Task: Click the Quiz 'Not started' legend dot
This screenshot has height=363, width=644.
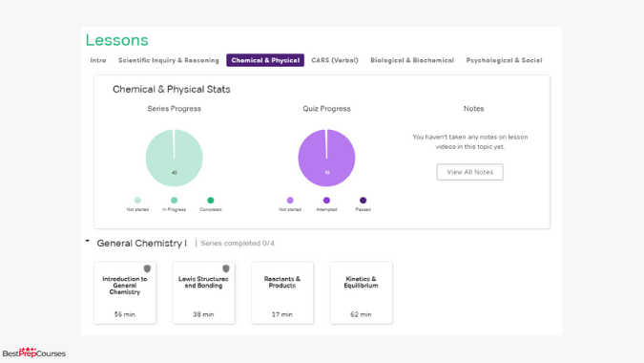Action: pos(290,201)
